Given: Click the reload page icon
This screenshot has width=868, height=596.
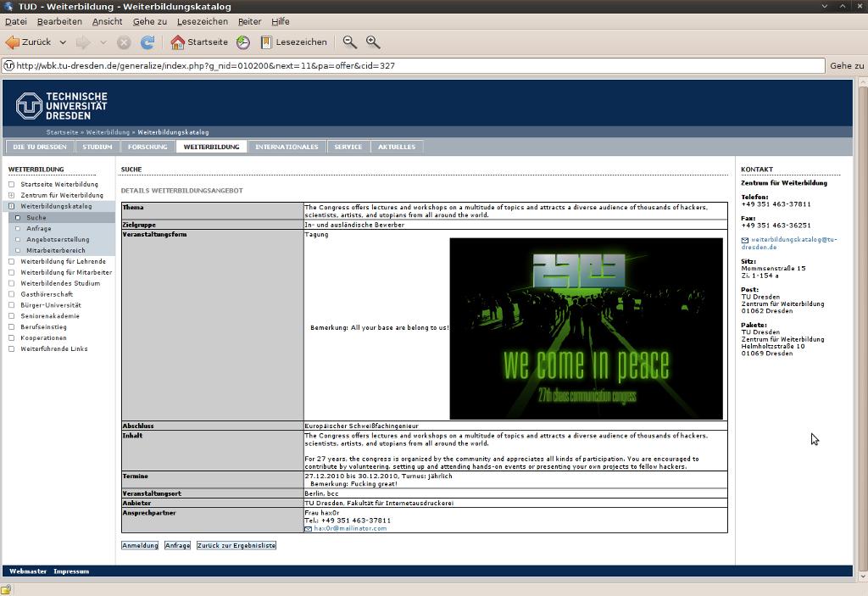Looking at the screenshot, I should [x=147, y=42].
